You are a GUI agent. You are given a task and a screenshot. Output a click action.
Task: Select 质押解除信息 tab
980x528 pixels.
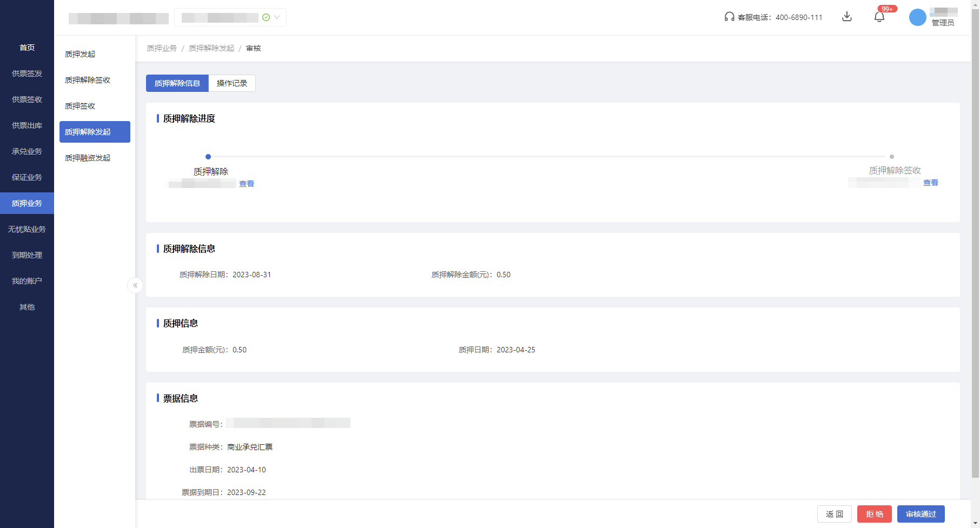177,83
